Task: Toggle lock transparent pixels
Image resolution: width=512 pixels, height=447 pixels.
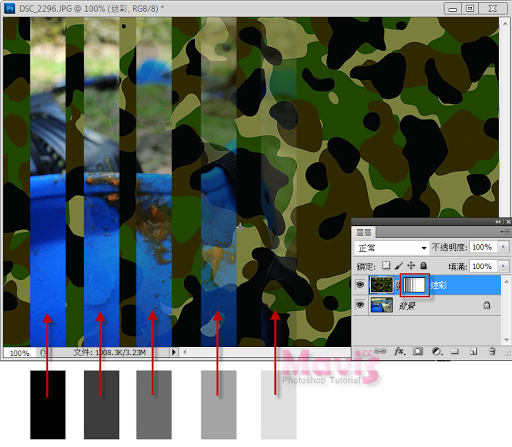Action: (386, 265)
